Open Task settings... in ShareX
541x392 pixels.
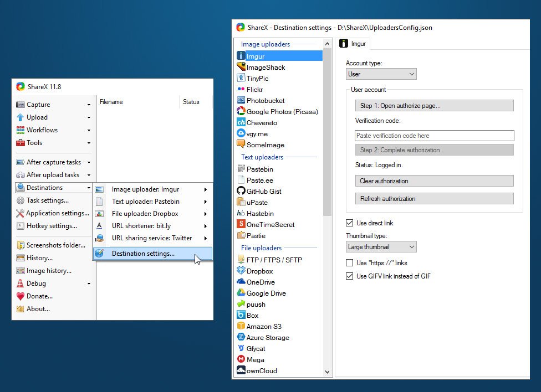[x=54, y=200]
